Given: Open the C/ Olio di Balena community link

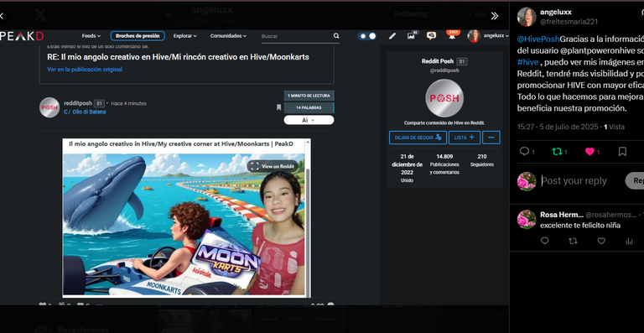Looking at the screenshot, I should [x=85, y=112].
